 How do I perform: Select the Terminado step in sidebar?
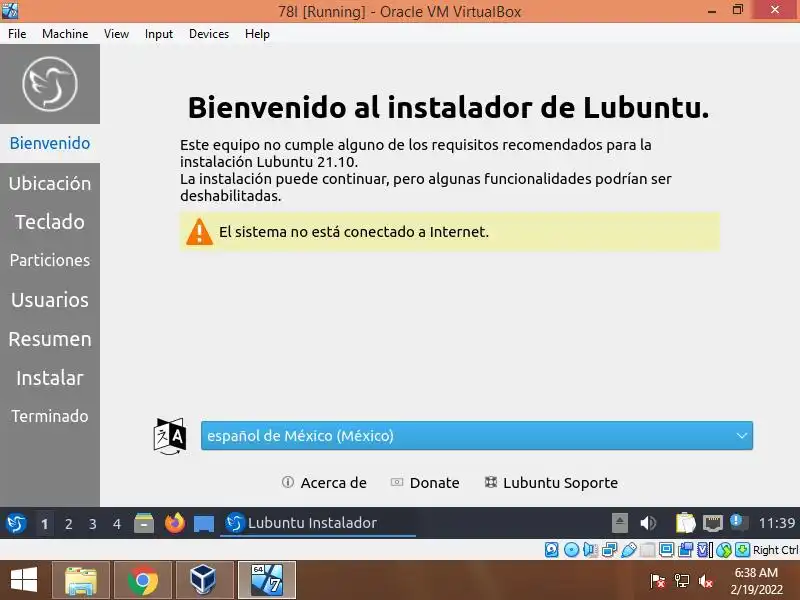tap(50, 416)
